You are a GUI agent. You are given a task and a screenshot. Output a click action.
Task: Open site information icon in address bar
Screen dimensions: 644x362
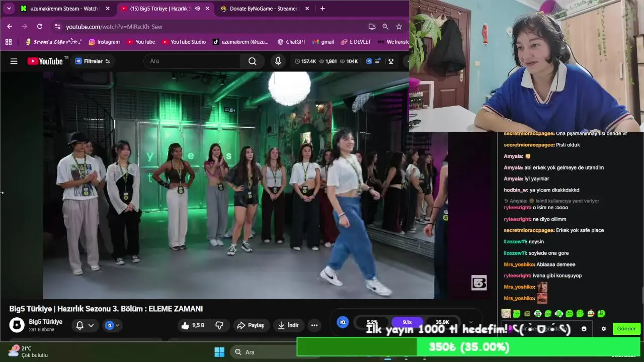click(57, 27)
